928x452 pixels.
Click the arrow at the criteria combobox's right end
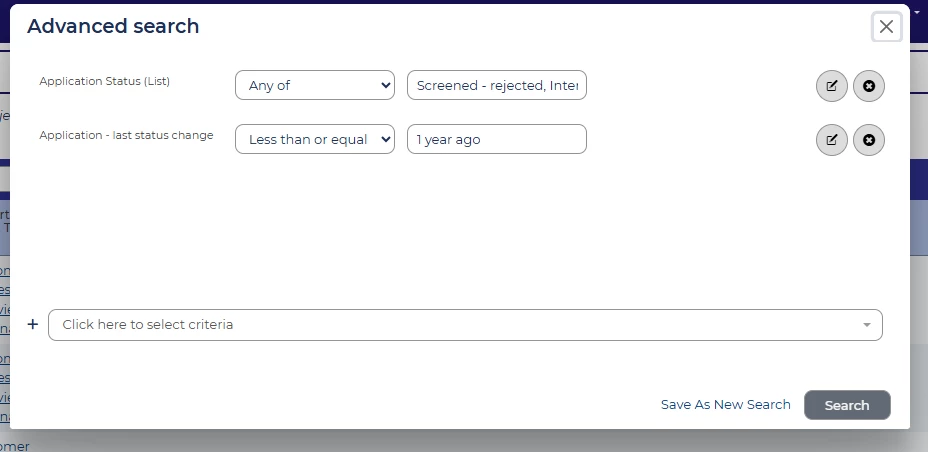pyautogui.click(x=866, y=325)
